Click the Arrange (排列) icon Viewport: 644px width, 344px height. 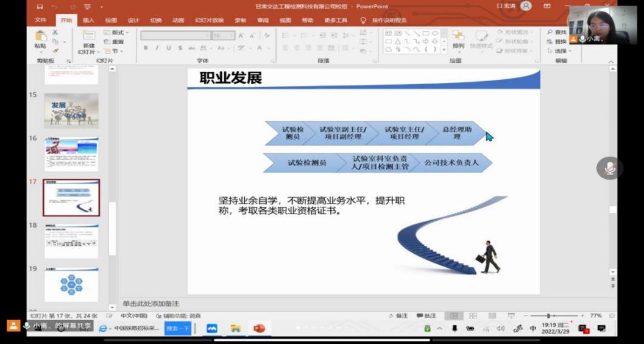click(458, 35)
